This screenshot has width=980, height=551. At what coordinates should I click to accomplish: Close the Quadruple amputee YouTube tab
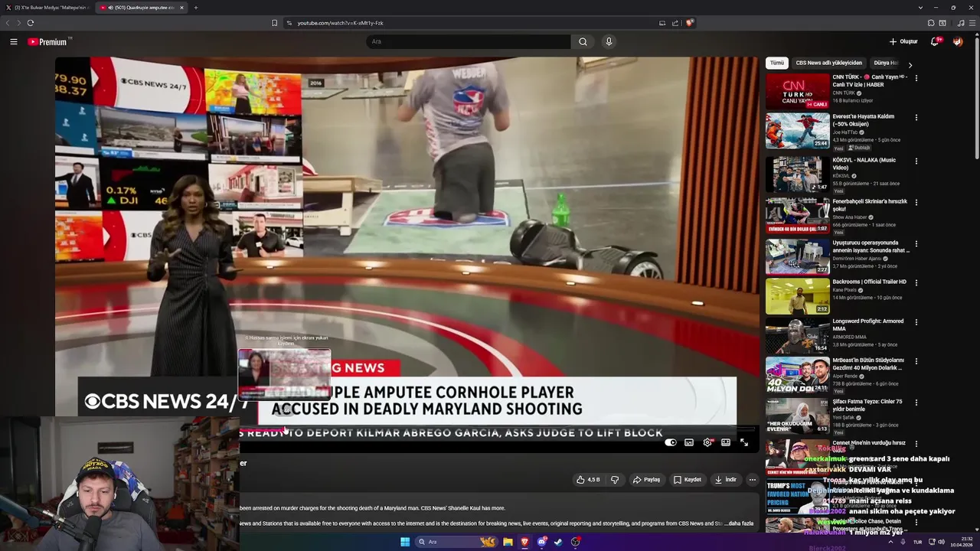tap(181, 8)
